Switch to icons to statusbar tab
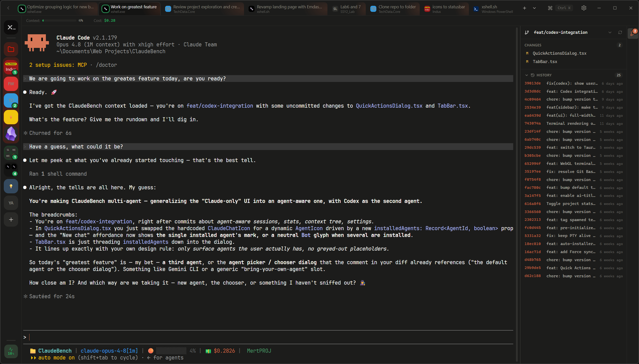This screenshot has height=364, width=639. tap(445, 9)
